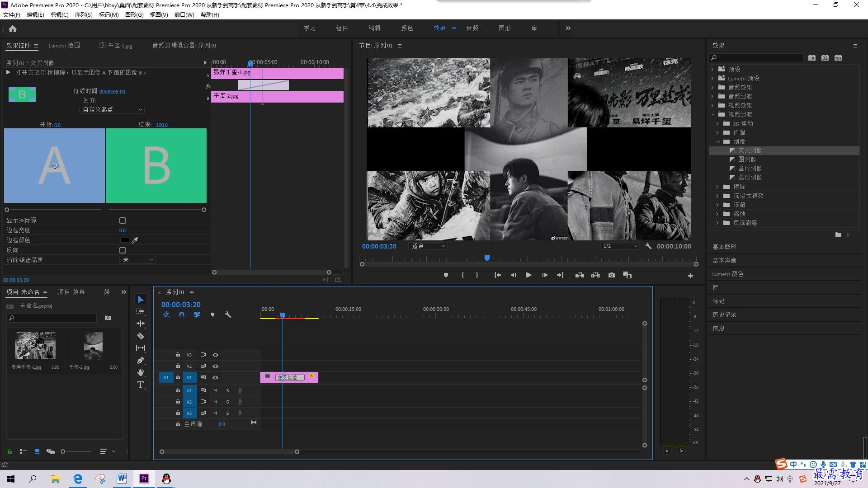Toggle V1 track output eye

tap(216, 378)
